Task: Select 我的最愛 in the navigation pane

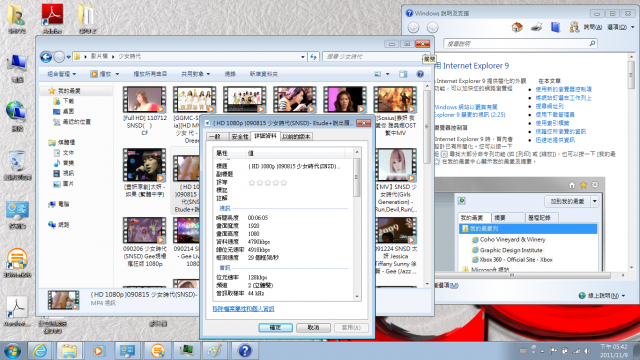Action: [69, 91]
